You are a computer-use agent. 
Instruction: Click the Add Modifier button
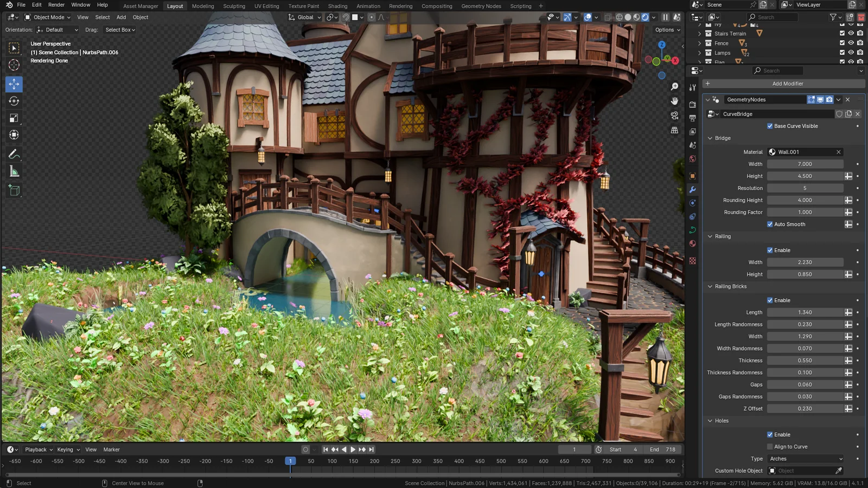click(x=787, y=84)
